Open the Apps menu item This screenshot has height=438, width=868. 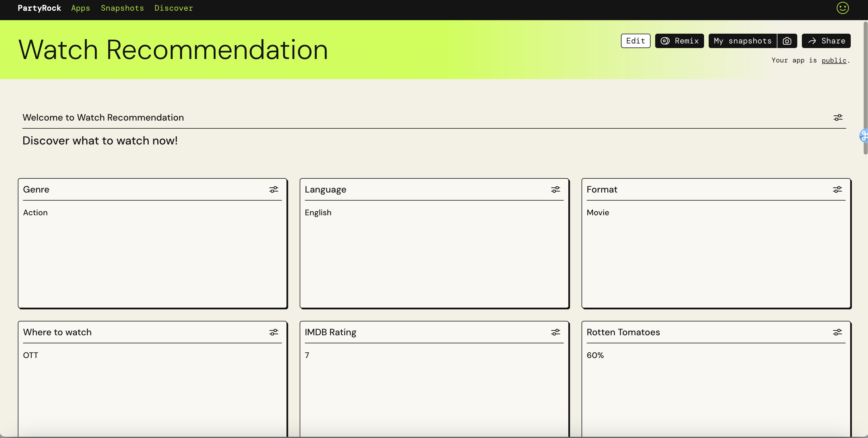coord(81,8)
